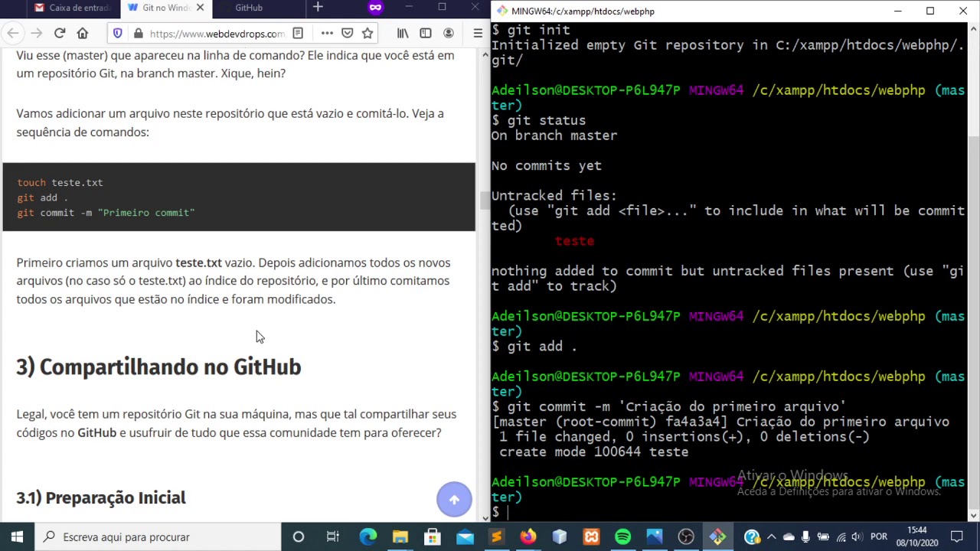This screenshot has width=980, height=551.
Task: Click heading 3.1) Preparação Inicial
Action: (101, 498)
